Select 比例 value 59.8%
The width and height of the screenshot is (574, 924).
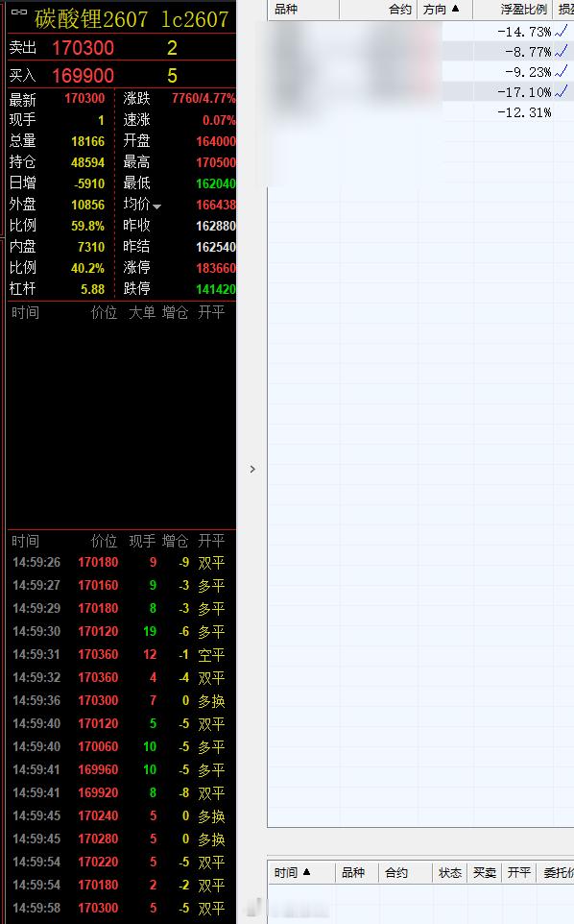click(87, 226)
